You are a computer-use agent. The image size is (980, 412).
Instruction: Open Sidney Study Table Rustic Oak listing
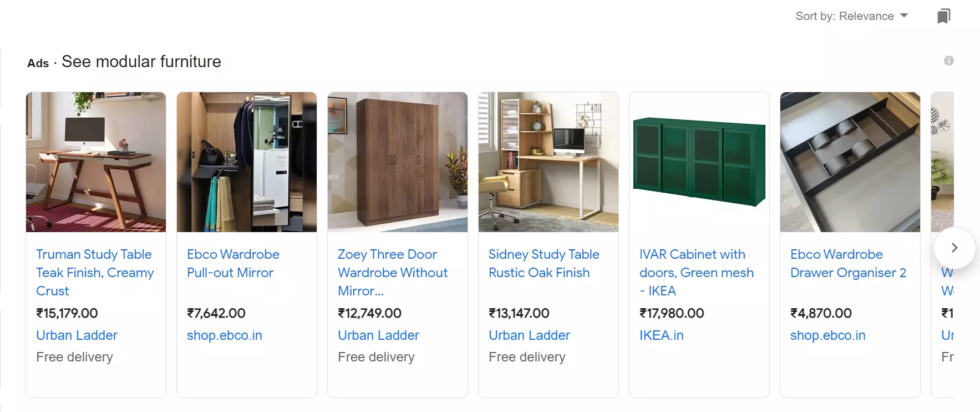(544, 264)
